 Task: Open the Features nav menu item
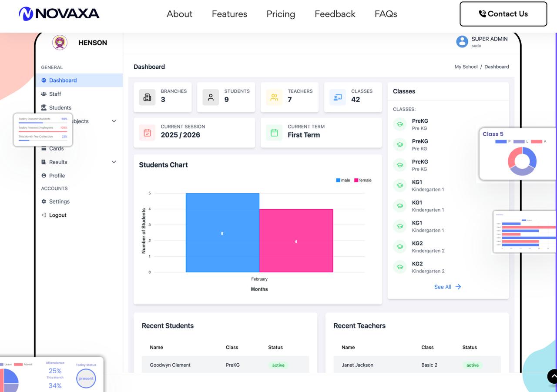(x=229, y=14)
